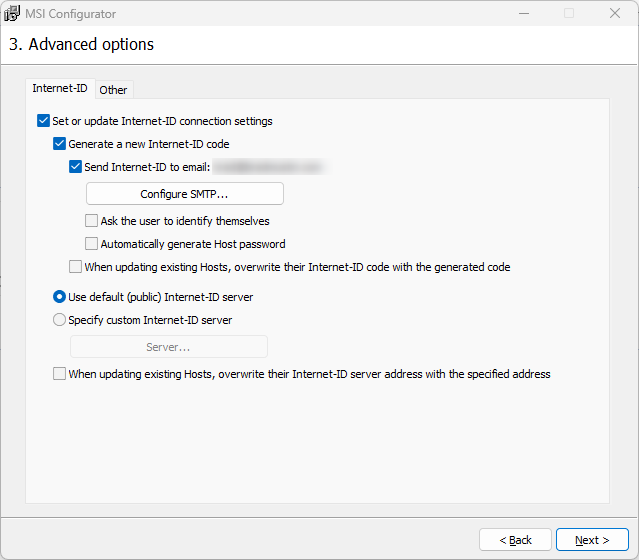This screenshot has width=639, height=560.
Task: Close the MSI Configurator window
Action: [615, 14]
